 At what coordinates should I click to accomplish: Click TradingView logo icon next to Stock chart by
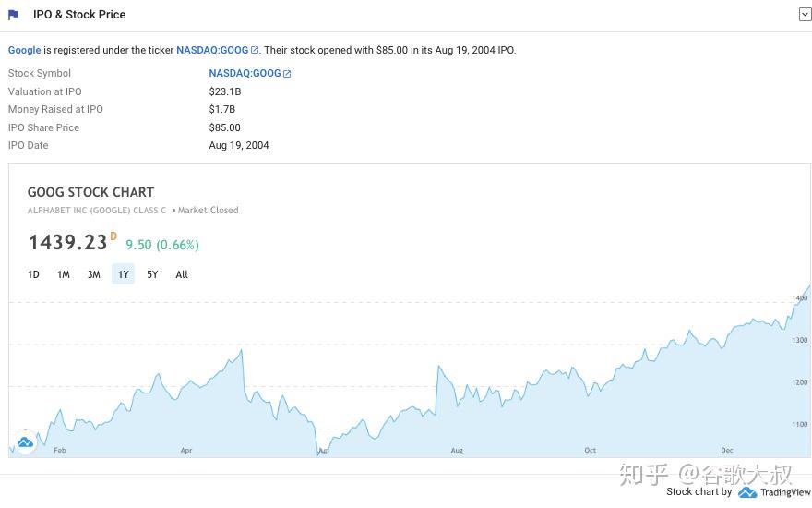pos(747,493)
